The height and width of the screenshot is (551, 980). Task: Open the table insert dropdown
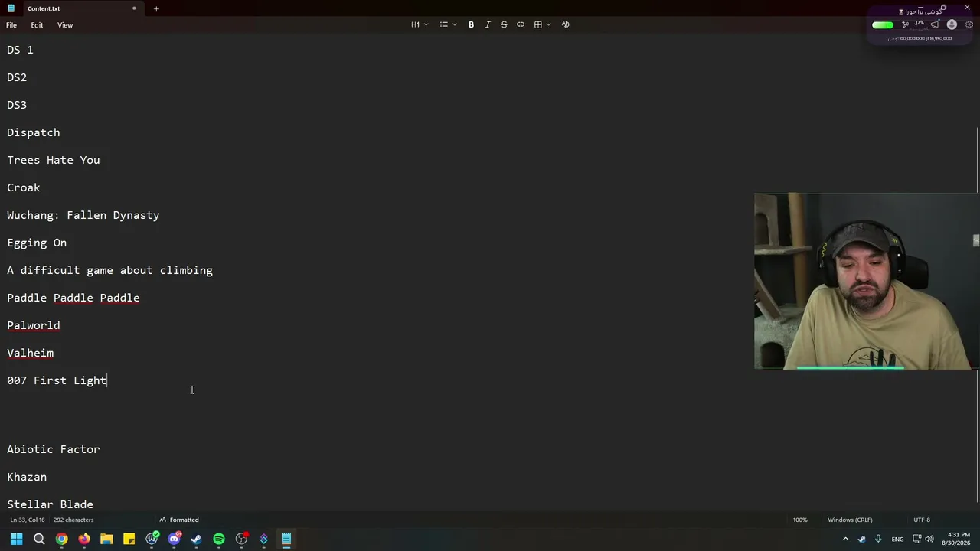click(x=542, y=24)
